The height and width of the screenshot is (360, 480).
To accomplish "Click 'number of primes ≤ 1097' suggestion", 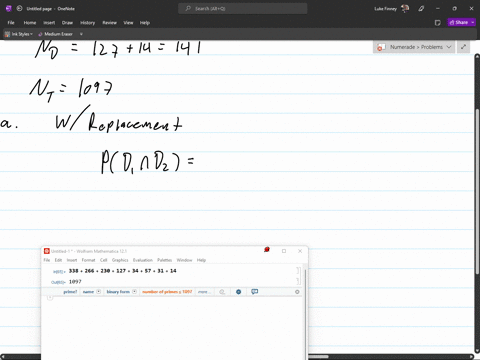I will pos(167,292).
